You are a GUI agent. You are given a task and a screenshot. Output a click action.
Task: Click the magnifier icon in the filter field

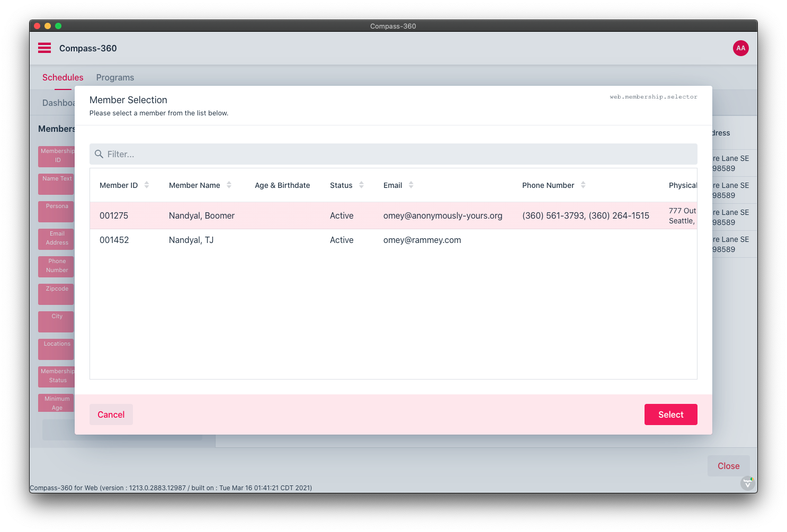coord(99,154)
